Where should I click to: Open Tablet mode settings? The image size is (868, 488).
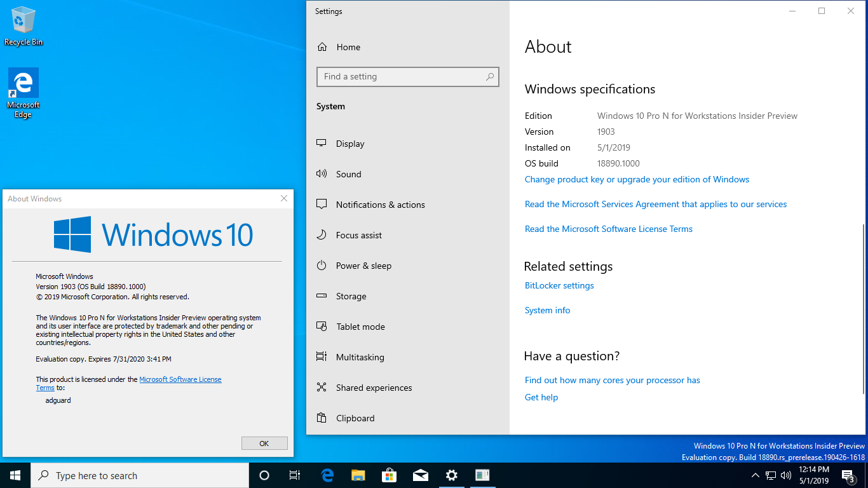(360, 327)
